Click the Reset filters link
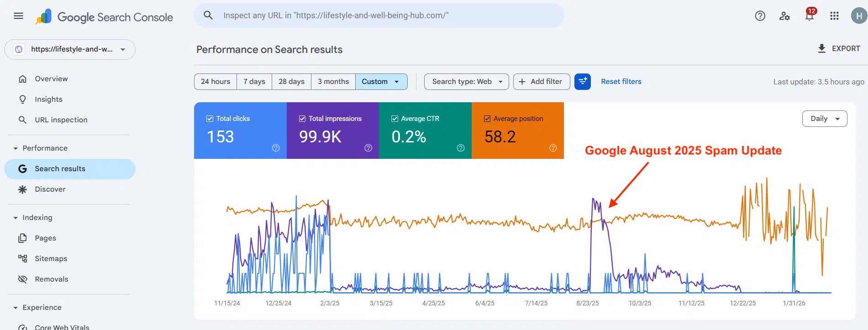 (621, 82)
